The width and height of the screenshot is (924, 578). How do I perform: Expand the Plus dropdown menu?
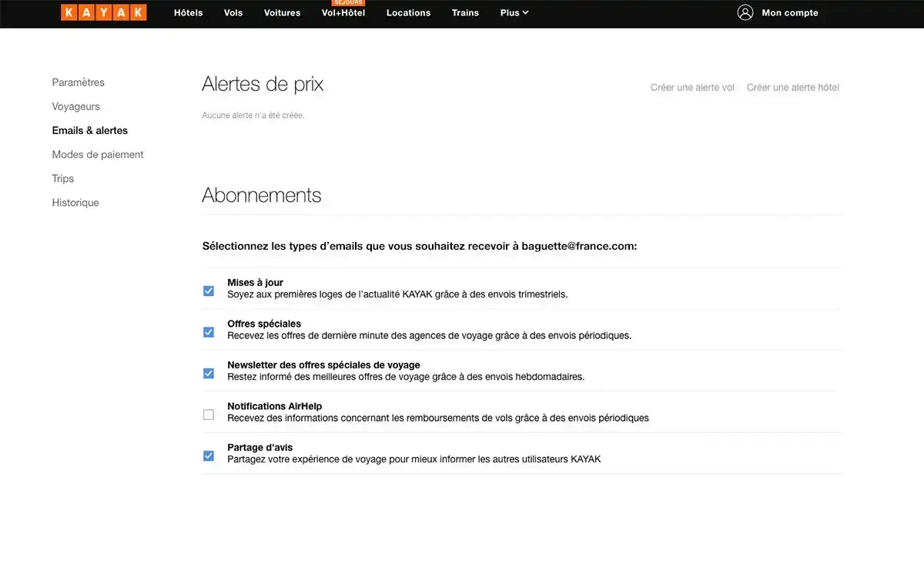click(514, 13)
